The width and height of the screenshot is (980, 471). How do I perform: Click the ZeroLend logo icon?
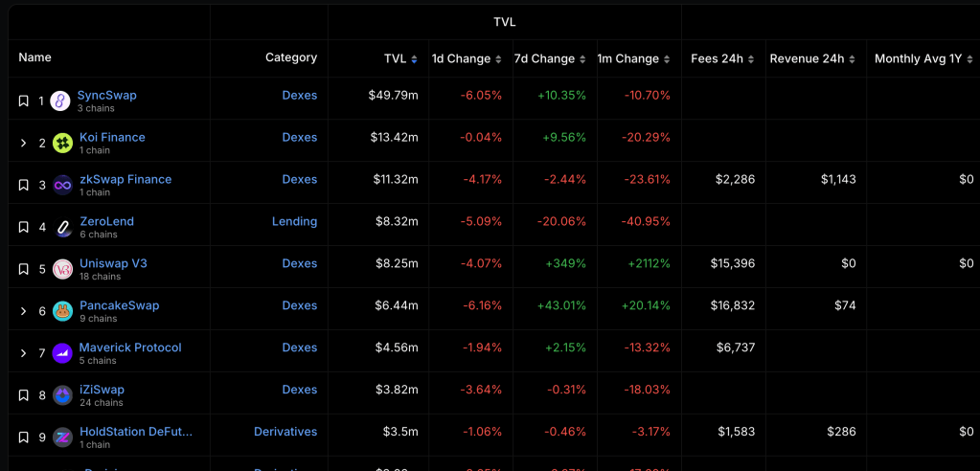(x=62, y=227)
